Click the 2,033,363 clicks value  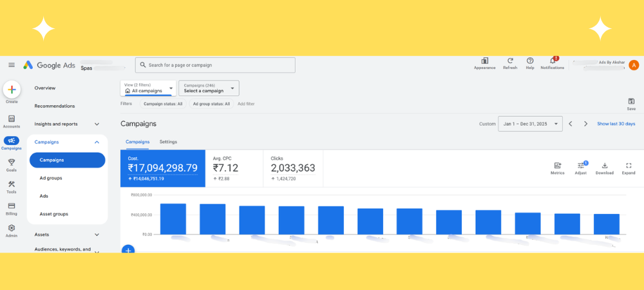(x=293, y=168)
